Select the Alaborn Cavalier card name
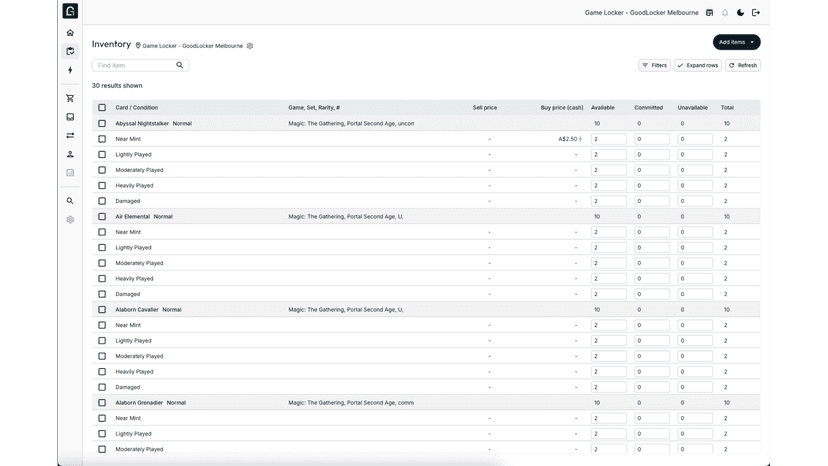828x466 pixels. tap(137, 310)
